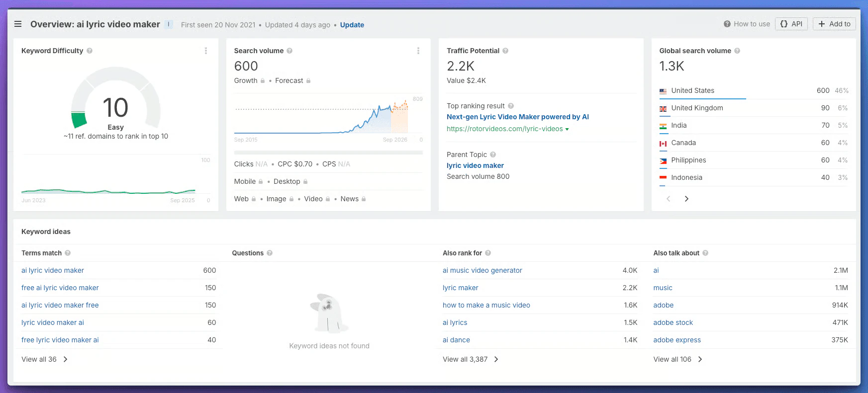
Task: Click the Update link
Action: 352,25
